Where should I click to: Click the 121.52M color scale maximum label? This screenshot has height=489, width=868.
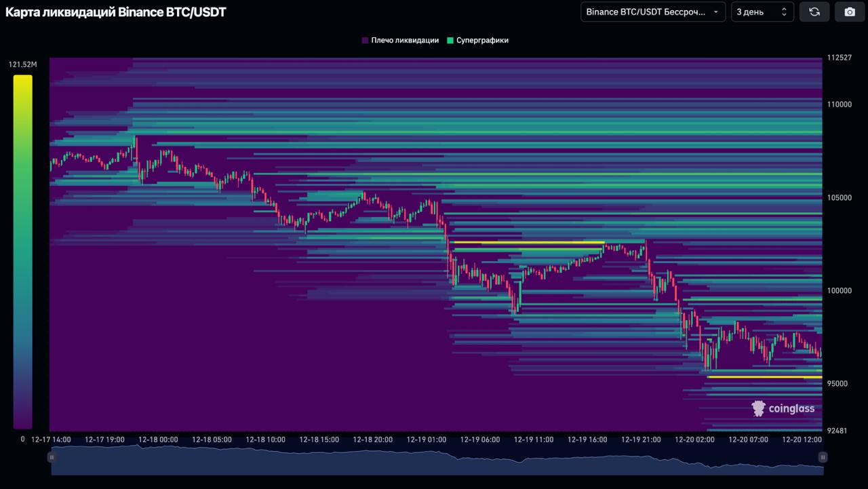coord(22,64)
